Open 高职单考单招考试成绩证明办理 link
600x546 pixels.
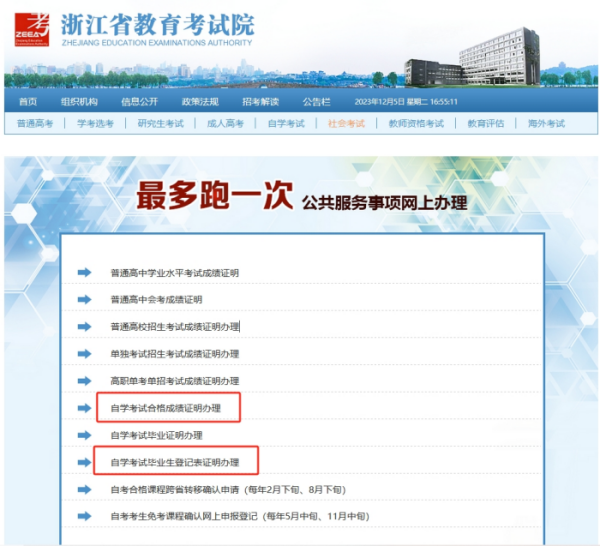click(x=175, y=381)
